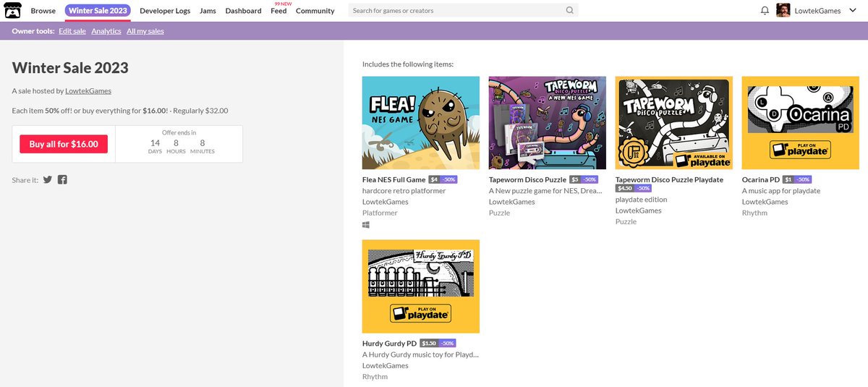
Task: Open the Tapeworm Disco Puzzle title link
Action: pyautogui.click(x=527, y=179)
